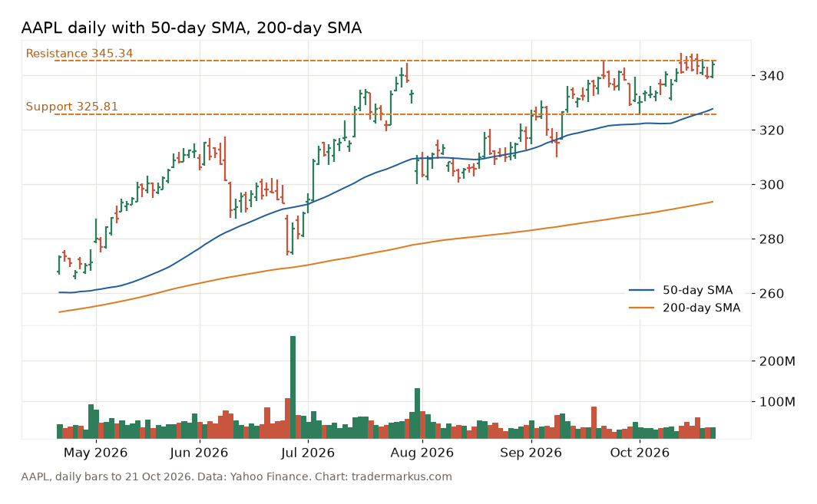Image resolution: width=817 pixels, height=504 pixels.
Task: Click the 100M volume axis label
Action: 776,402
